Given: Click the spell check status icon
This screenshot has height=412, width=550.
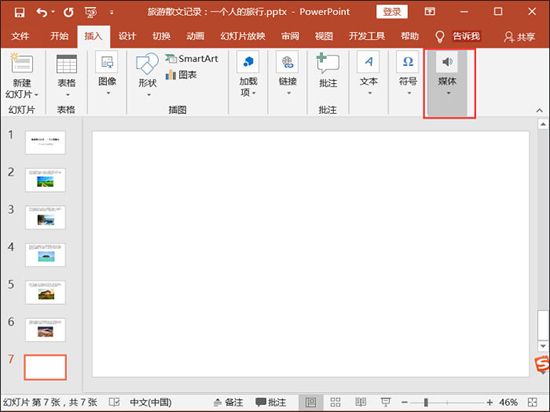Looking at the screenshot, I should click(x=114, y=402).
